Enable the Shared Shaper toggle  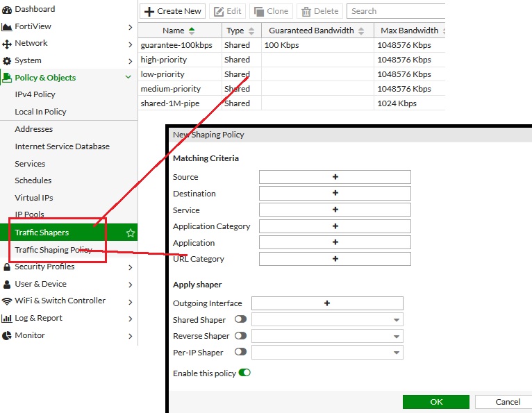(240, 319)
